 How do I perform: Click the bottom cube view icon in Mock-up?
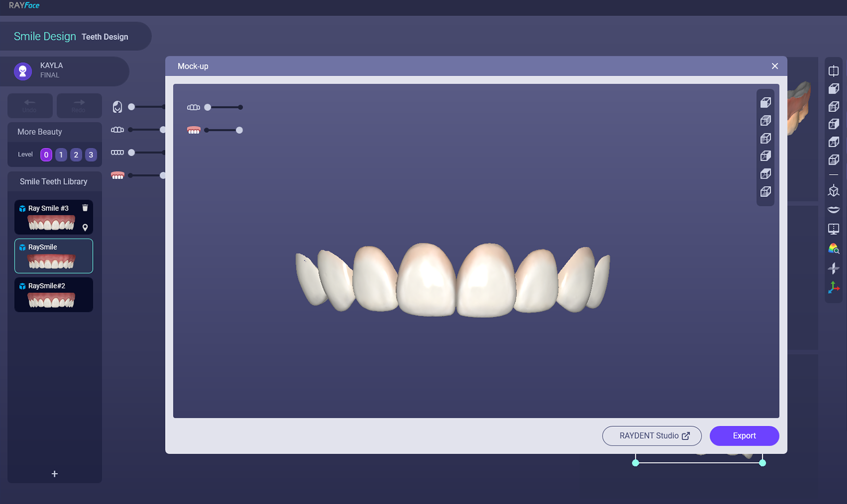pyautogui.click(x=766, y=192)
